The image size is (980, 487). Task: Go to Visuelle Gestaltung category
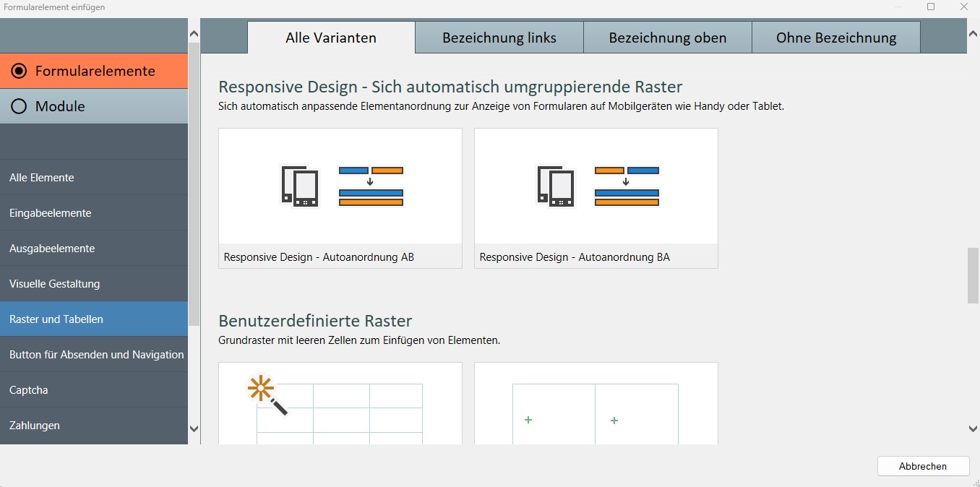[54, 284]
